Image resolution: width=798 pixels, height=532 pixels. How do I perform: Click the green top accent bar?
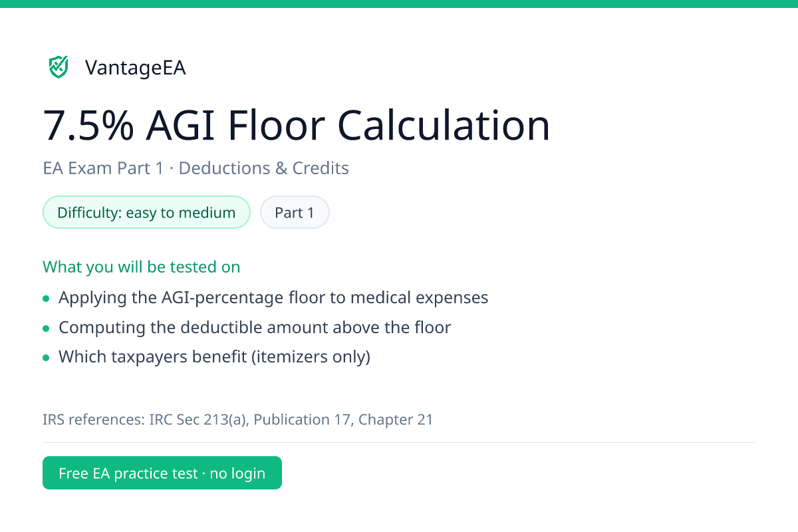point(399,4)
